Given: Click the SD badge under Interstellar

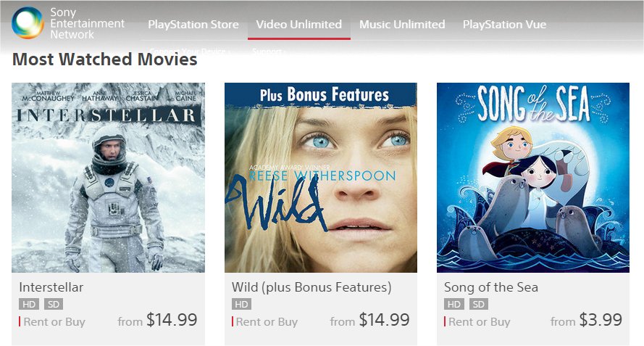Looking at the screenshot, I should [x=54, y=305].
